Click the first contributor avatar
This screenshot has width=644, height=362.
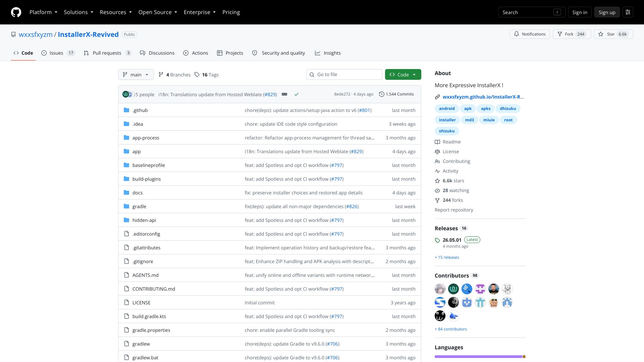440,289
